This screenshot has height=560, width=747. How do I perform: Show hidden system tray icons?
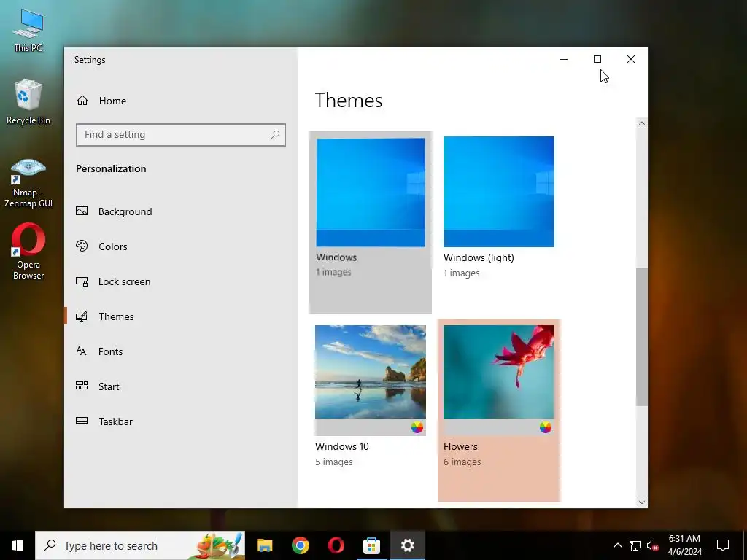tap(617, 545)
